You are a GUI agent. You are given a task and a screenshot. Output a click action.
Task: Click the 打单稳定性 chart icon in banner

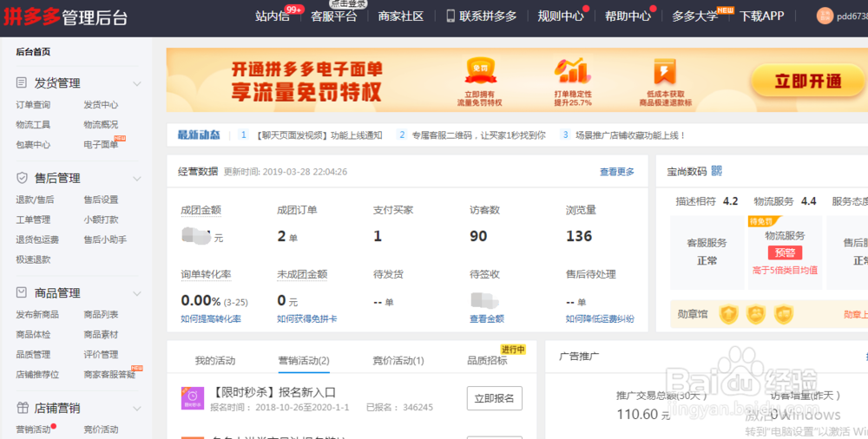572,71
